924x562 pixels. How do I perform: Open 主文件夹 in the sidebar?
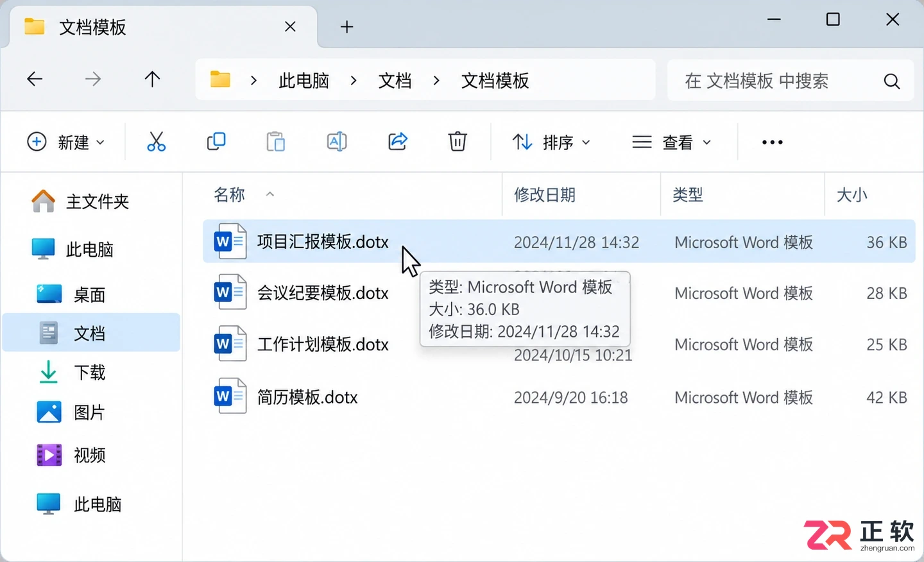81,201
